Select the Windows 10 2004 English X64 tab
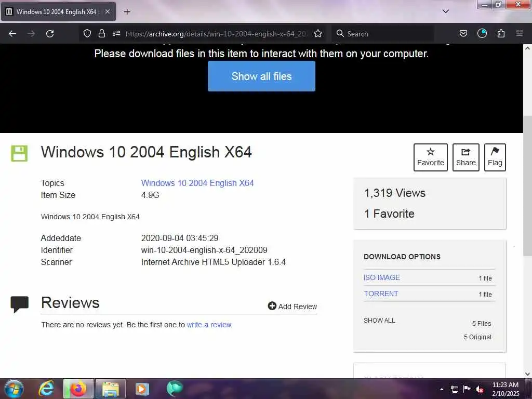This screenshot has width=532, height=399. click(x=58, y=12)
